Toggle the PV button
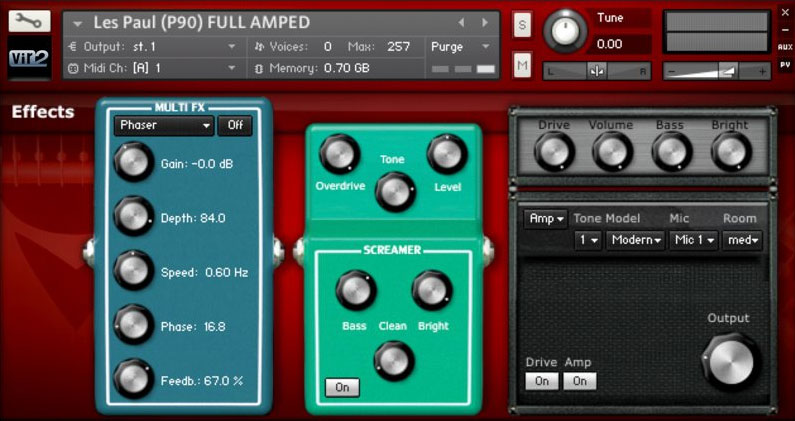Screen dimensions: 795x421 click(785, 65)
